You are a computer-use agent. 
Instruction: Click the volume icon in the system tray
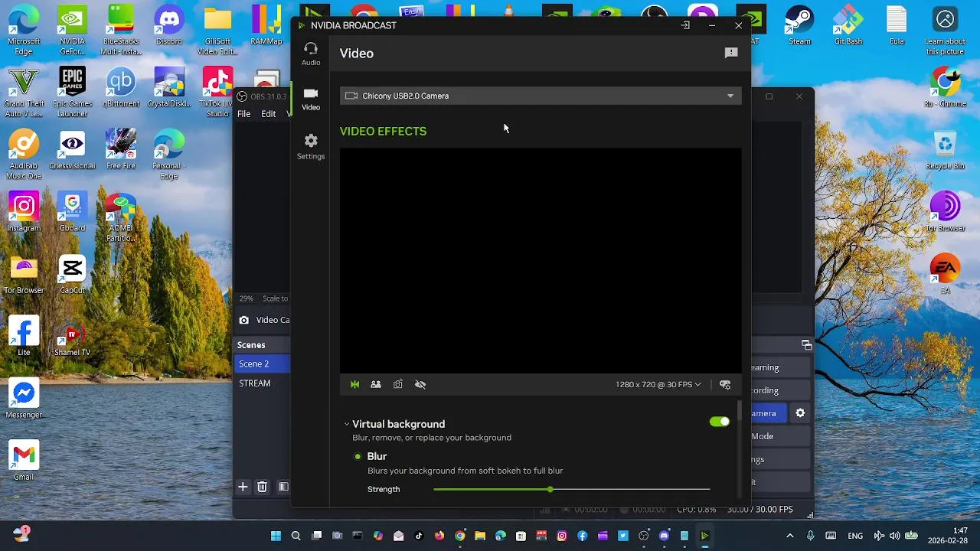894,536
